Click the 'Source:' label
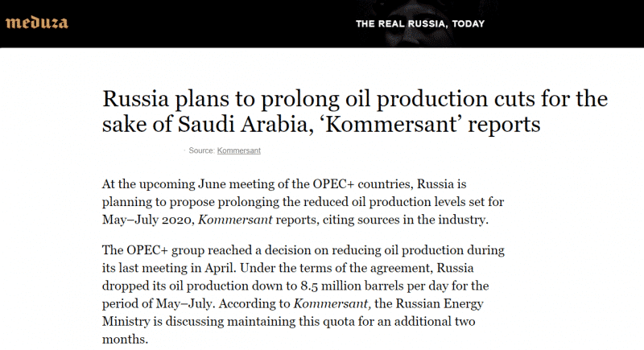 (x=201, y=150)
